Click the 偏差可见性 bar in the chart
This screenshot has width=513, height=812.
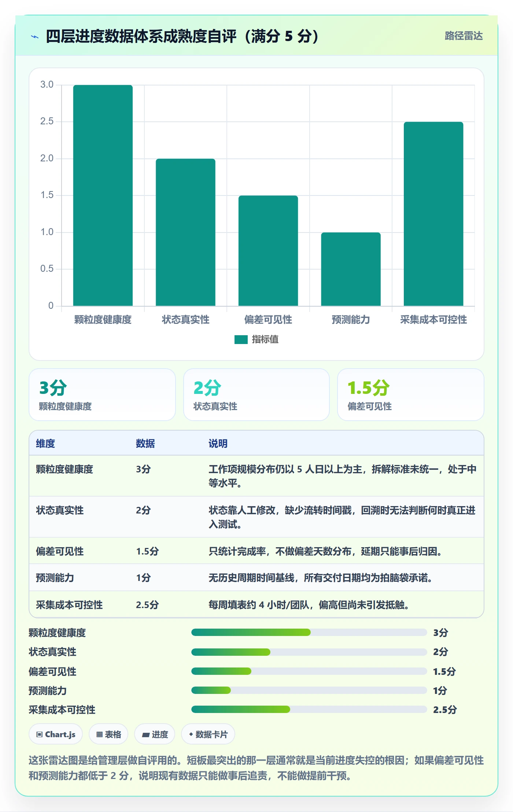pos(268,250)
